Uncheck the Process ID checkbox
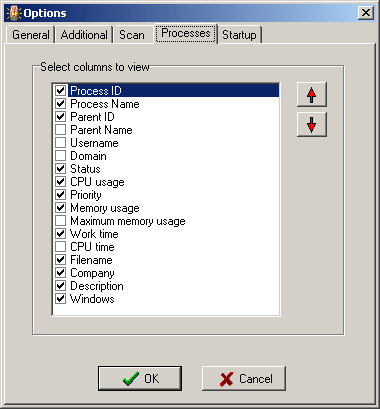This screenshot has width=380, height=409. point(60,90)
